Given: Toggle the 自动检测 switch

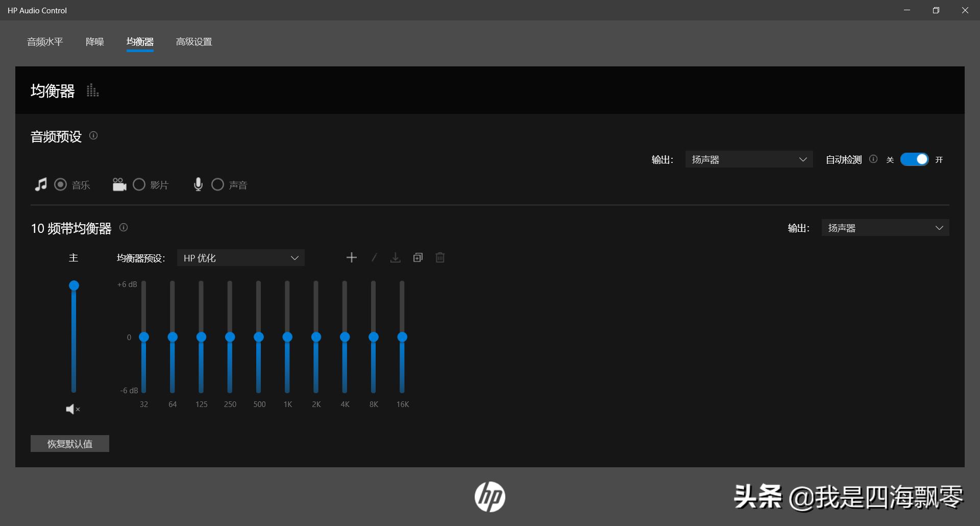Looking at the screenshot, I should pyautogui.click(x=915, y=159).
